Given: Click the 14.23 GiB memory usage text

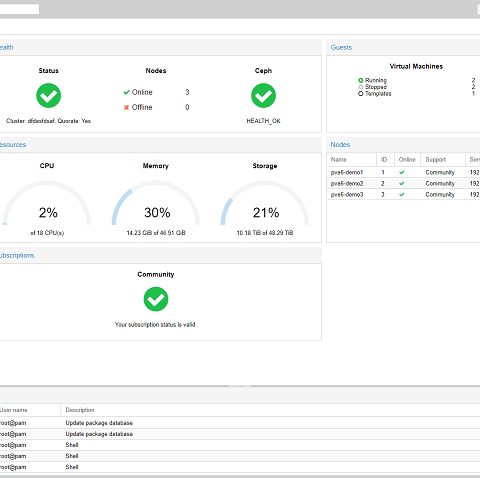Looking at the screenshot, I should click(x=156, y=233).
